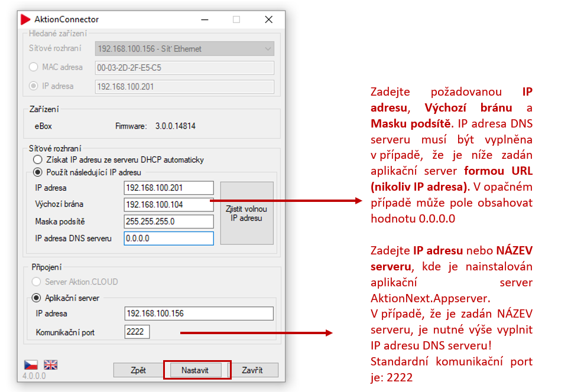The height and width of the screenshot is (392, 571).
Task: Select the MAC adresa radio button
Action: tap(34, 67)
